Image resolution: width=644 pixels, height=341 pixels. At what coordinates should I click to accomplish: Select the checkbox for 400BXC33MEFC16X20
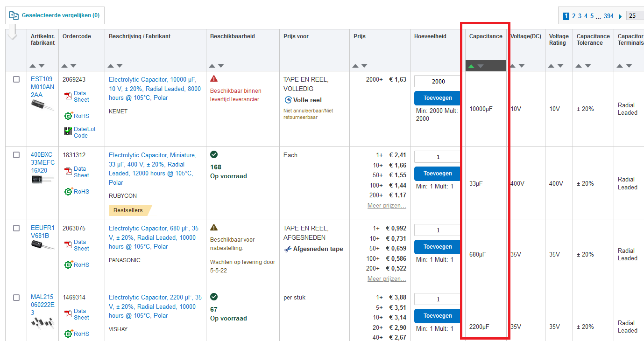[16, 155]
